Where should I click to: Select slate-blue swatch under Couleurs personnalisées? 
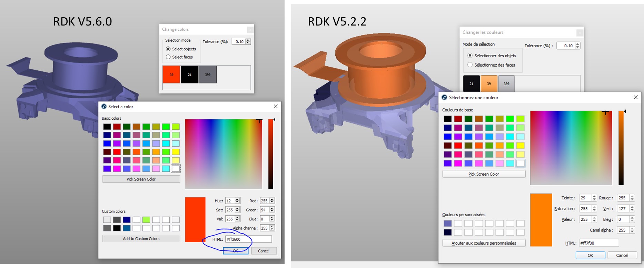point(447,224)
